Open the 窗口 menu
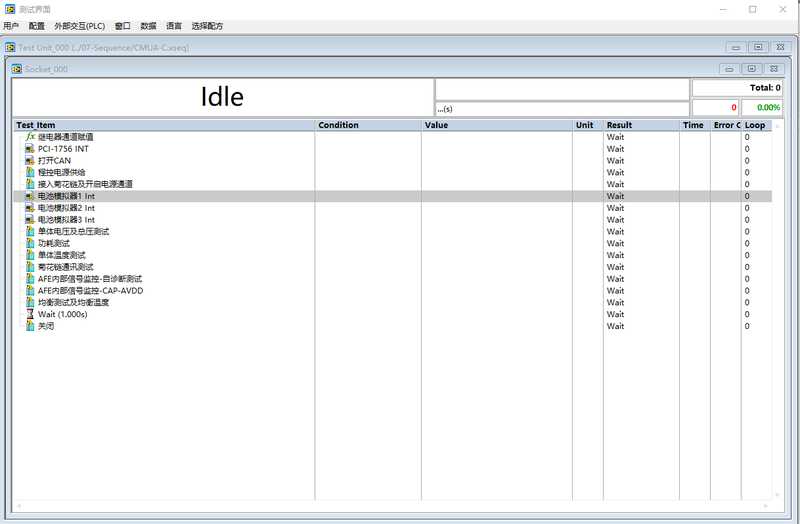 tap(122, 26)
